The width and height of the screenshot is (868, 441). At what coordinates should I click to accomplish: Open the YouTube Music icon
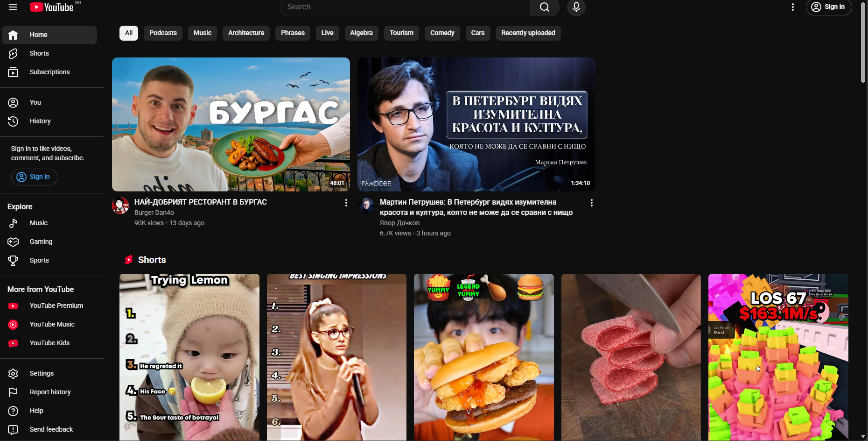(13, 325)
